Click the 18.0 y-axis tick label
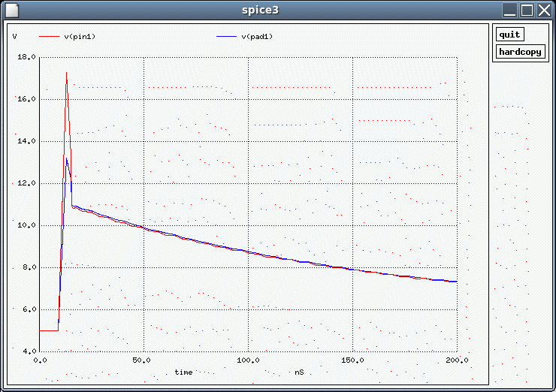The image size is (556, 392). [27, 57]
